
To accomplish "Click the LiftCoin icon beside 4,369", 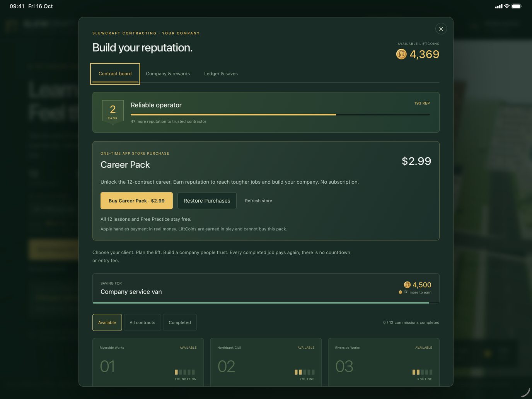I will pyautogui.click(x=401, y=54).
